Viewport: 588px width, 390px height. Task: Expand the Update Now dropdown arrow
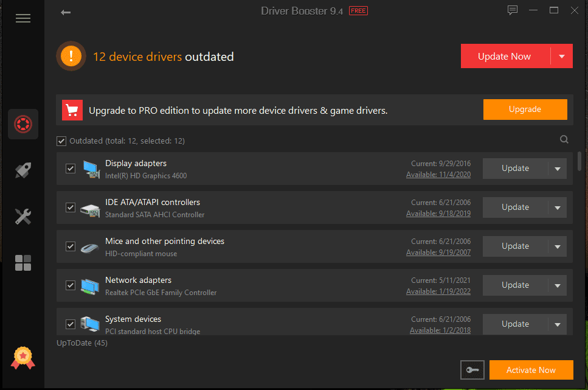[562, 57]
